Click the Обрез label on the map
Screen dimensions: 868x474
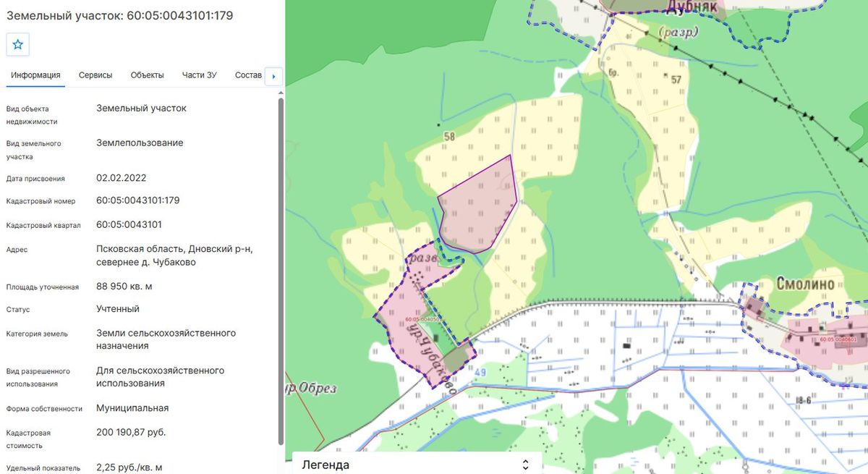pos(316,388)
